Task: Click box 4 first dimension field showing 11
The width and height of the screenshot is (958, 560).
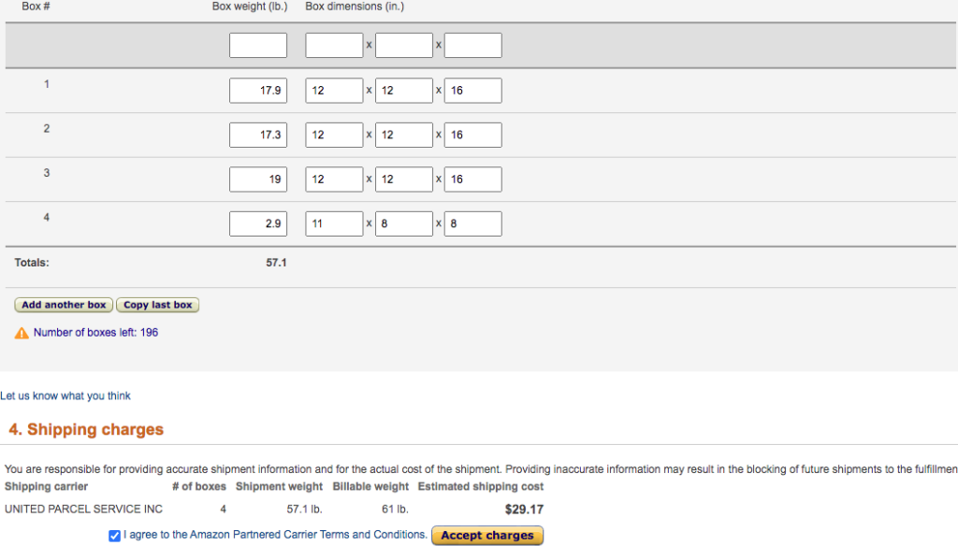Action: 334,223
